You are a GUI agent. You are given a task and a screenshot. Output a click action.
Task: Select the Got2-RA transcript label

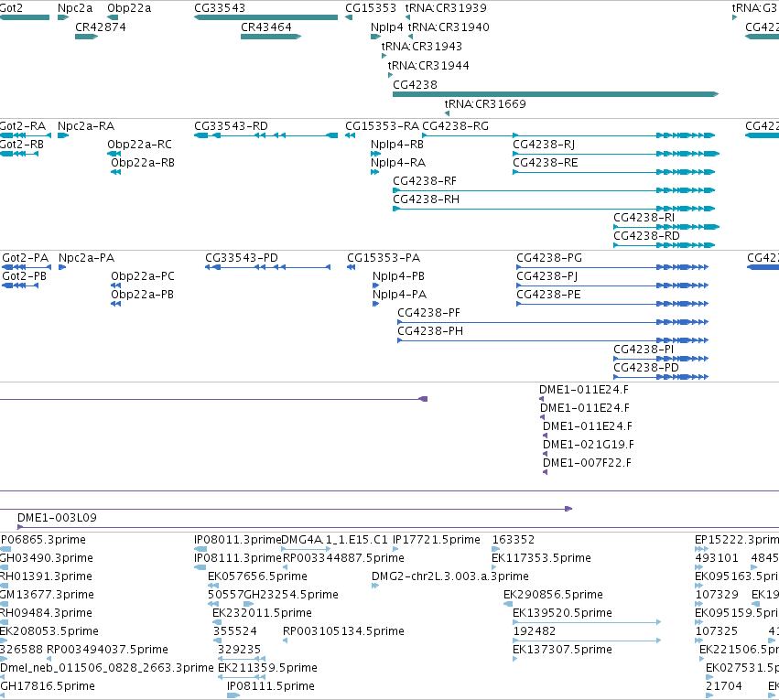click(23, 126)
